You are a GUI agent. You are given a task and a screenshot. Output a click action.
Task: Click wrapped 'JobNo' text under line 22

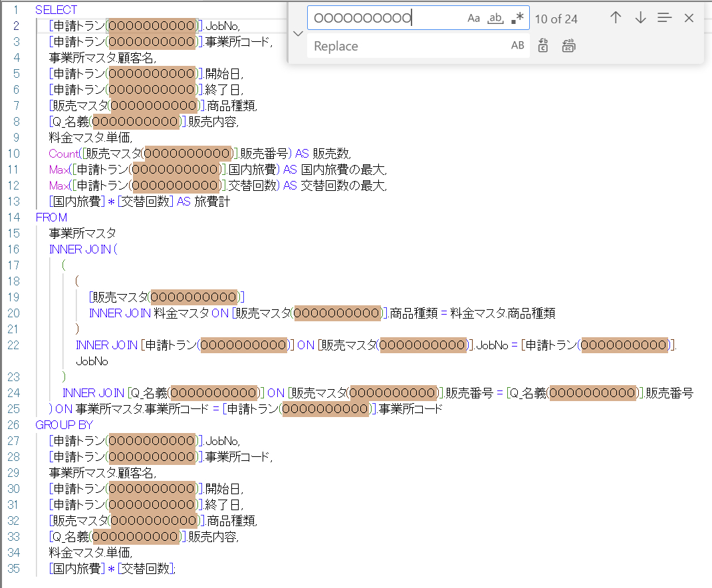tap(92, 361)
